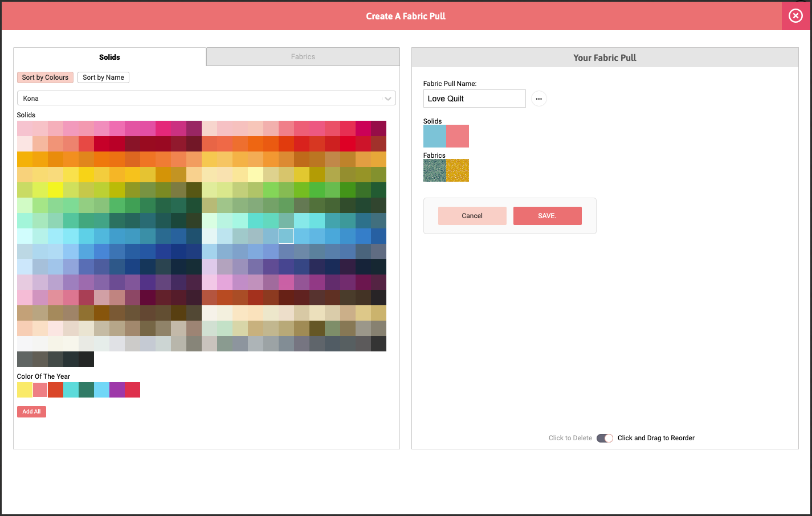Select the Sort by Colours option
This screenshot has width=812, height=516.
45,77
